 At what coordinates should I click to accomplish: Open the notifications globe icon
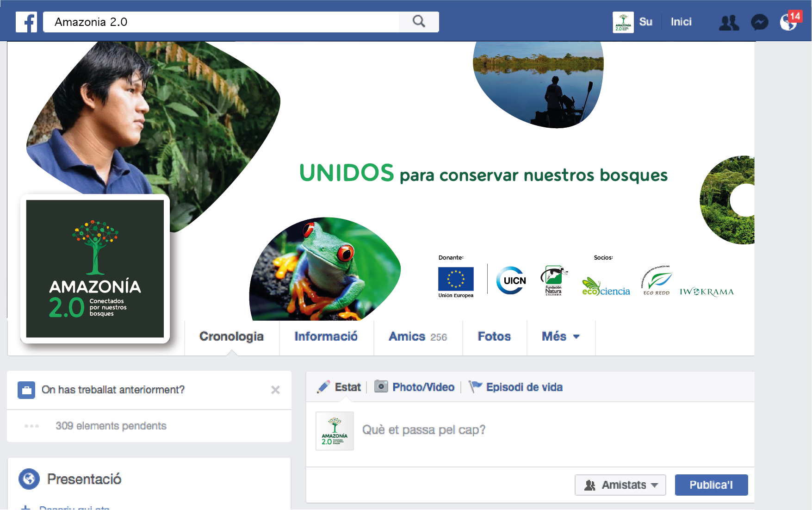tap(788, 22)
